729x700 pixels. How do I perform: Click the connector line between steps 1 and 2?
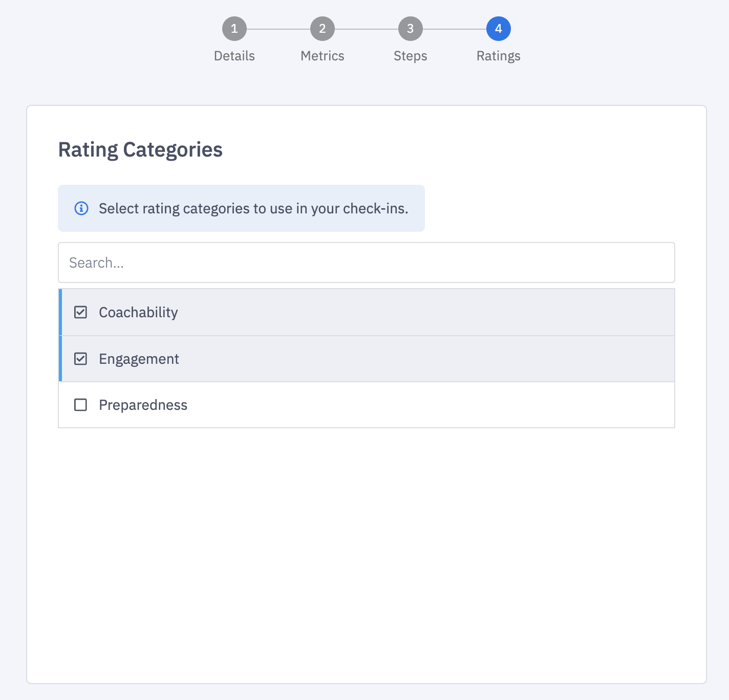(278, 29)
